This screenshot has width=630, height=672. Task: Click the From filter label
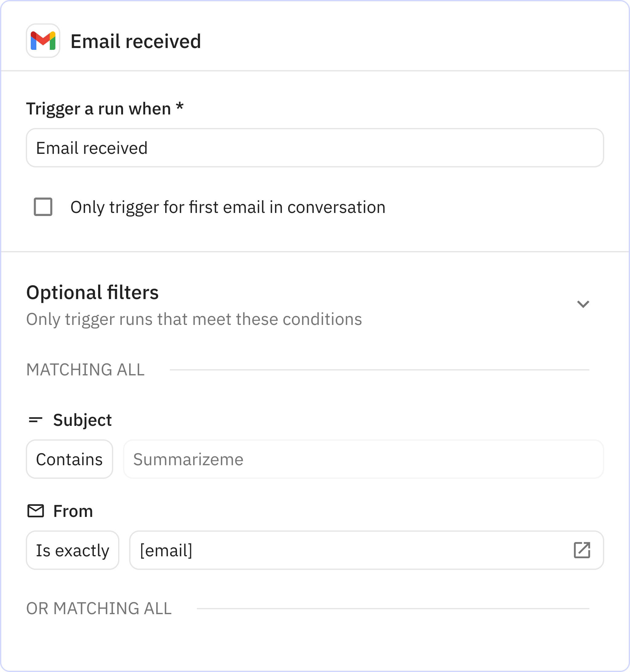point(73,511)
